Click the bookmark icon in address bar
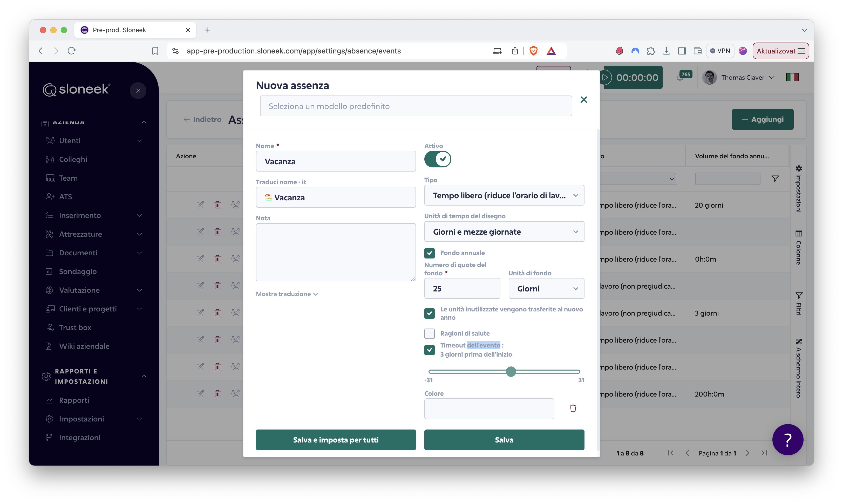This screenshot has height=504, width=843. (155, 51)
